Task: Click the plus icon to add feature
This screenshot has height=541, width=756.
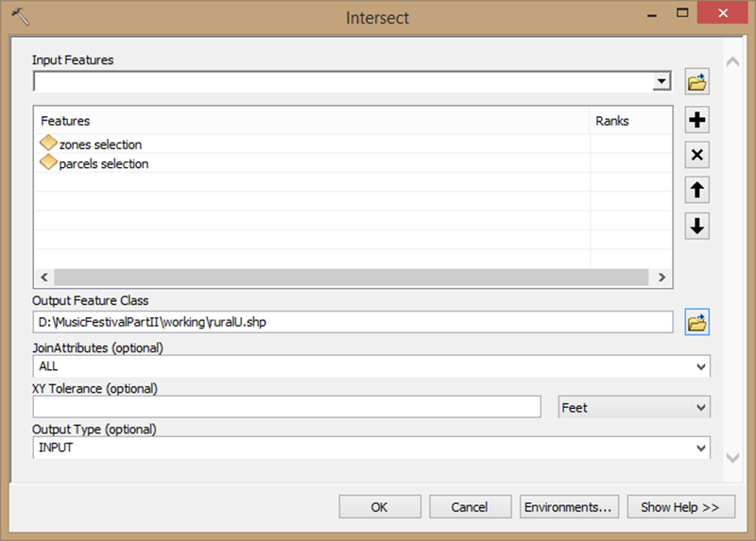Action: click(697, 120)
